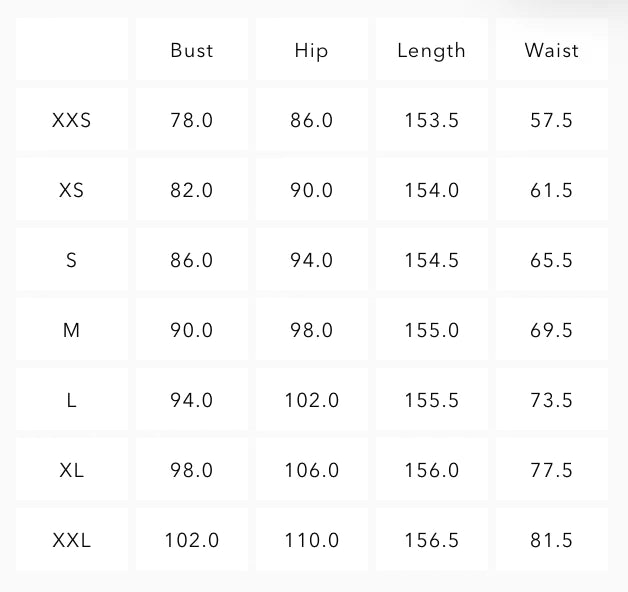Click the XXS bust value 78.0
This screenshot has width=628, height=592.
[x=192, y=120]
